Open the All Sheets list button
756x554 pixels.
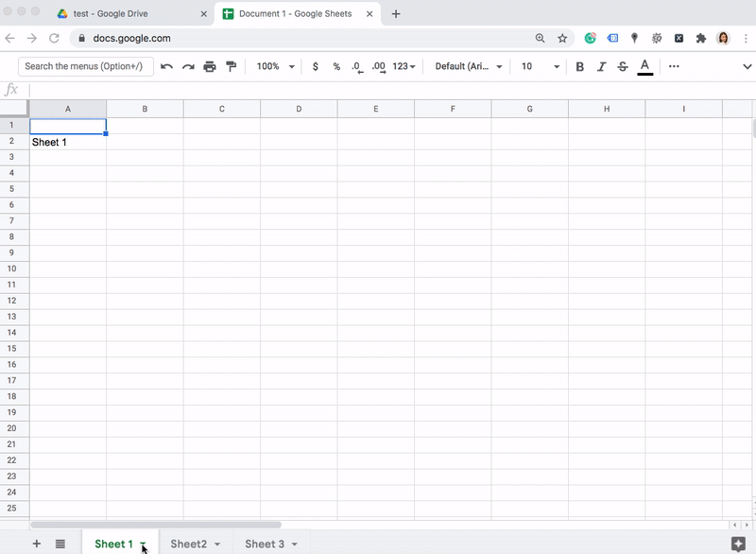[59, 544]
